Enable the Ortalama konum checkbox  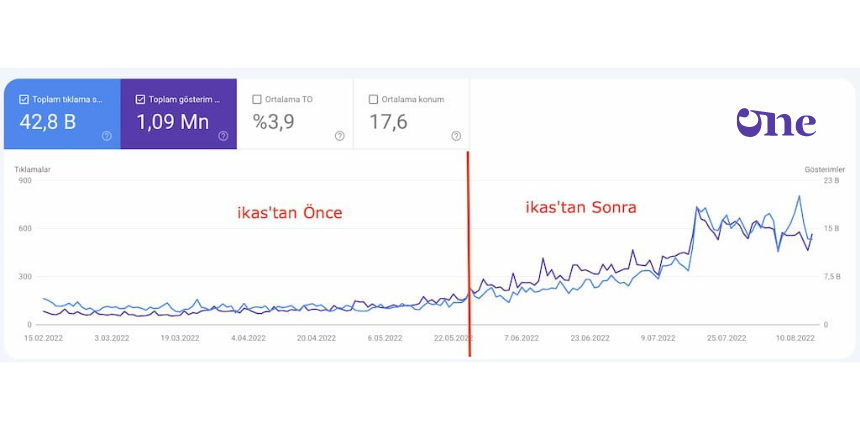point(374,100)
